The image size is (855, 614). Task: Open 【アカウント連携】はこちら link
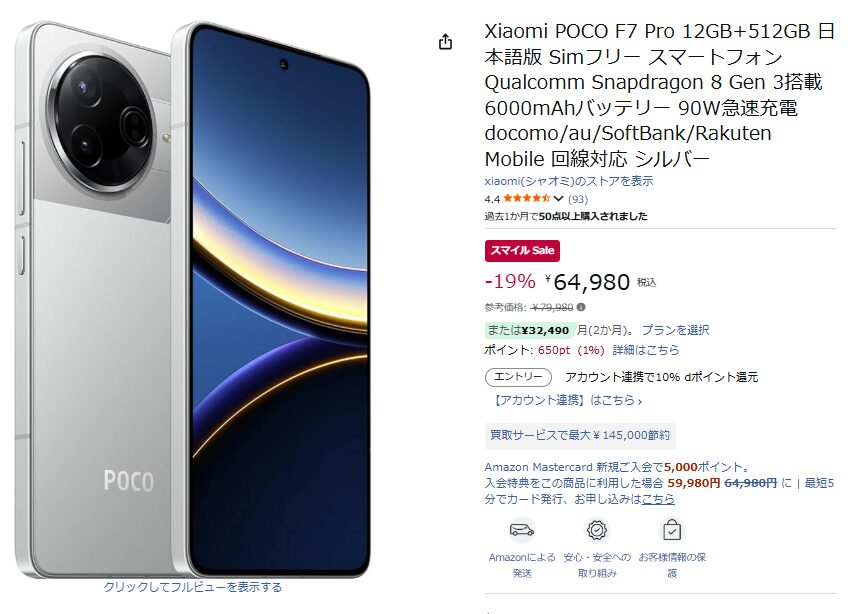click(565, 400)
